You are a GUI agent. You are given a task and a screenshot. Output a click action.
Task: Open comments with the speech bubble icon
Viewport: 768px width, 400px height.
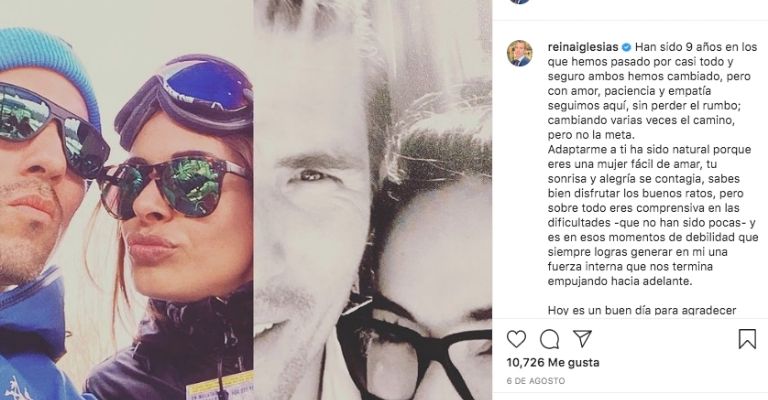550,339
